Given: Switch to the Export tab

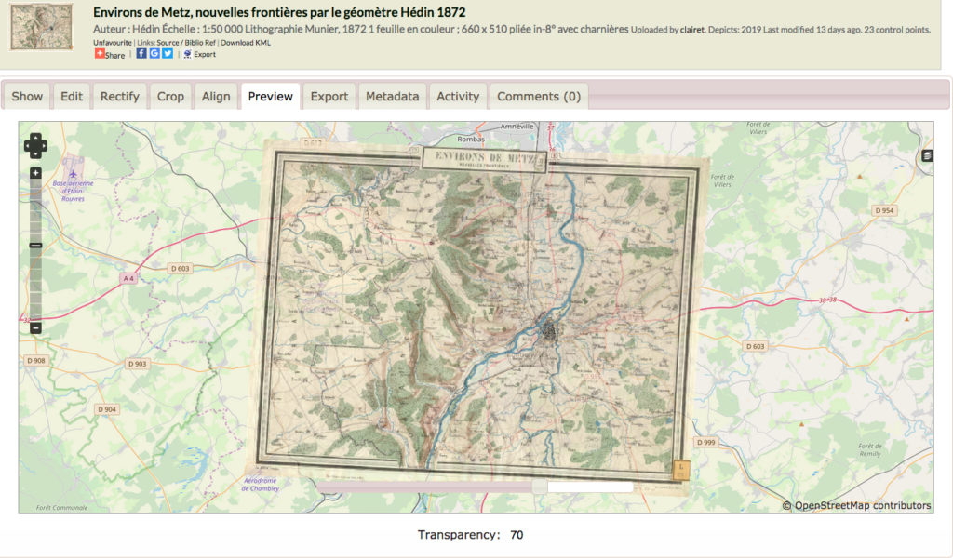Looking at the screenshot, I should point(329,97).
